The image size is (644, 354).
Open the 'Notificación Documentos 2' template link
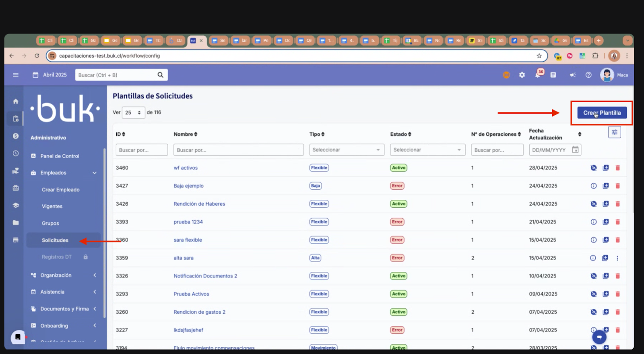click(205, 276)
